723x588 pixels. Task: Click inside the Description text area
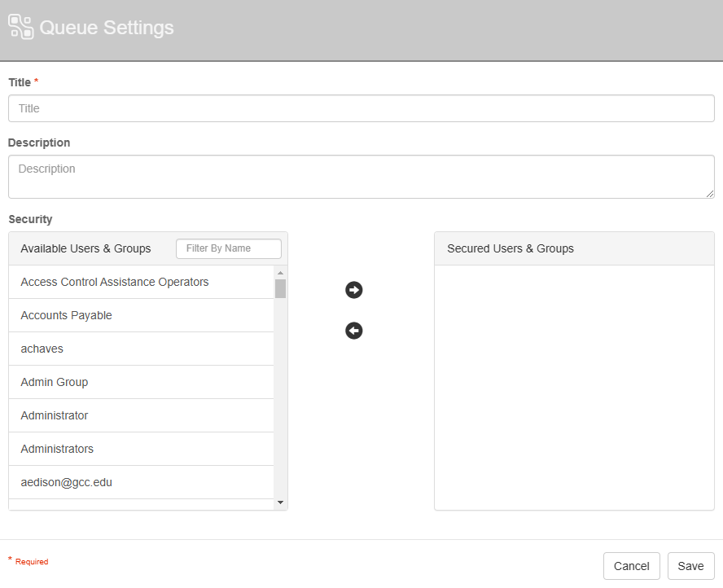pos(361,176)
